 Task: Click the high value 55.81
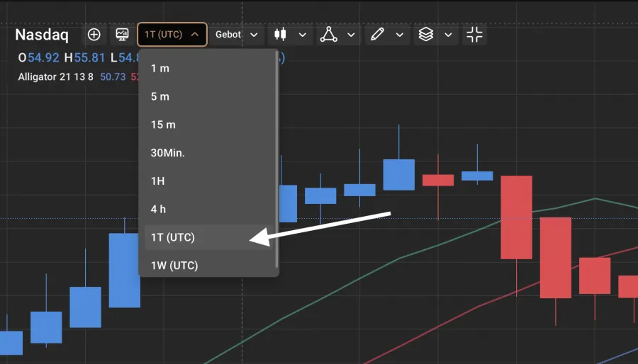(x=89, y=57)
